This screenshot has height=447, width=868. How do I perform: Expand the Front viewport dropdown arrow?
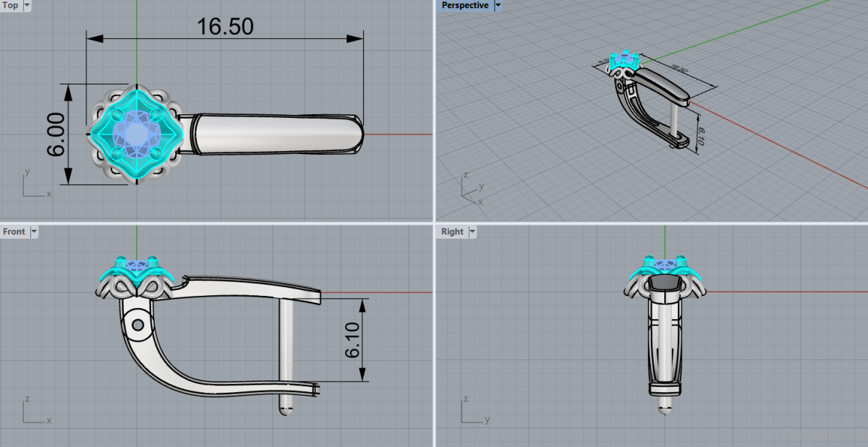pos(34,232)
